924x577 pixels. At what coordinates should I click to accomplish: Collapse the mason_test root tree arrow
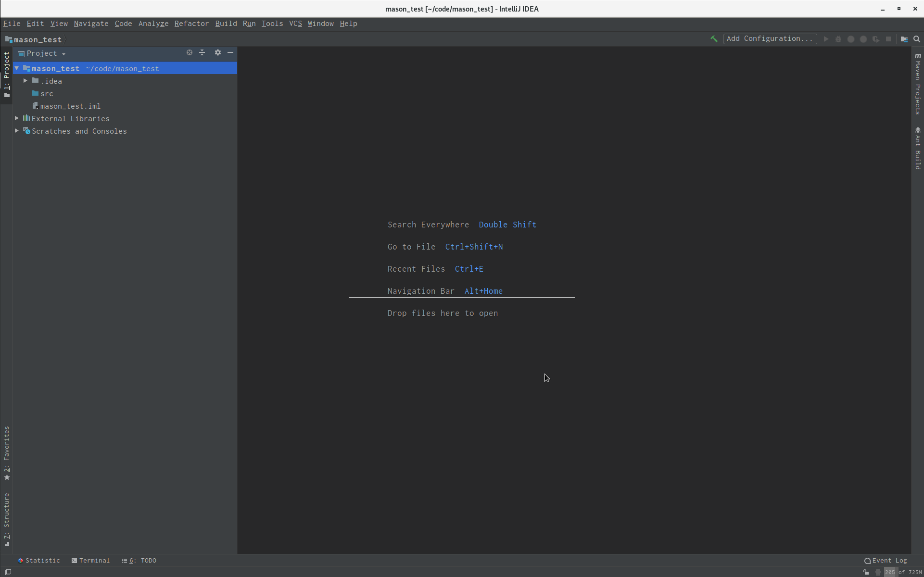pos(17,69)
